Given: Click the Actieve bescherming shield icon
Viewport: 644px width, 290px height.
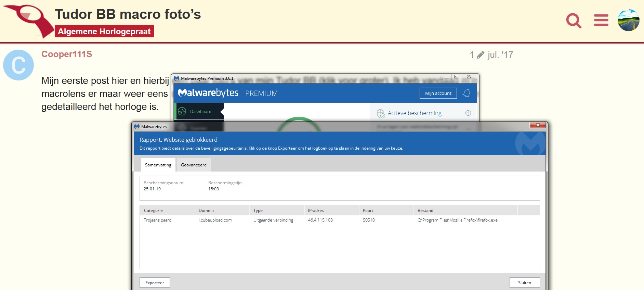Looking at the screenshot, I should coord(381,113).
